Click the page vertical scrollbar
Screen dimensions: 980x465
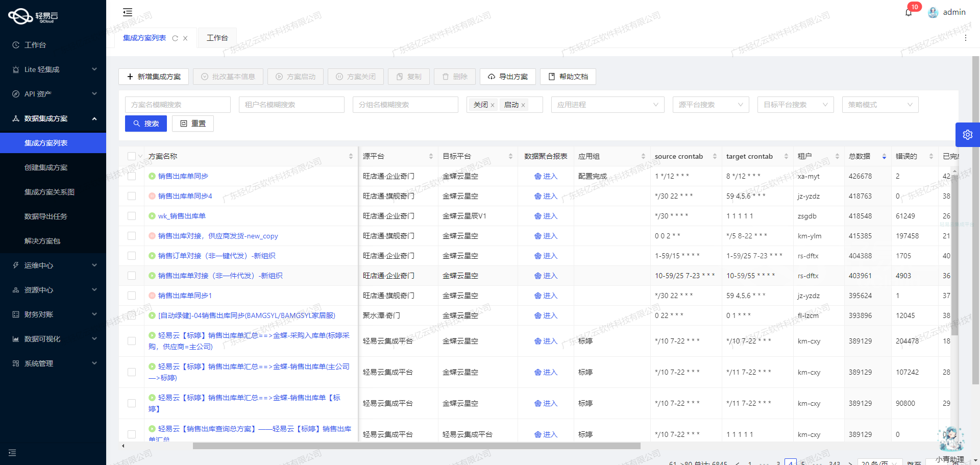pos(975,219)
